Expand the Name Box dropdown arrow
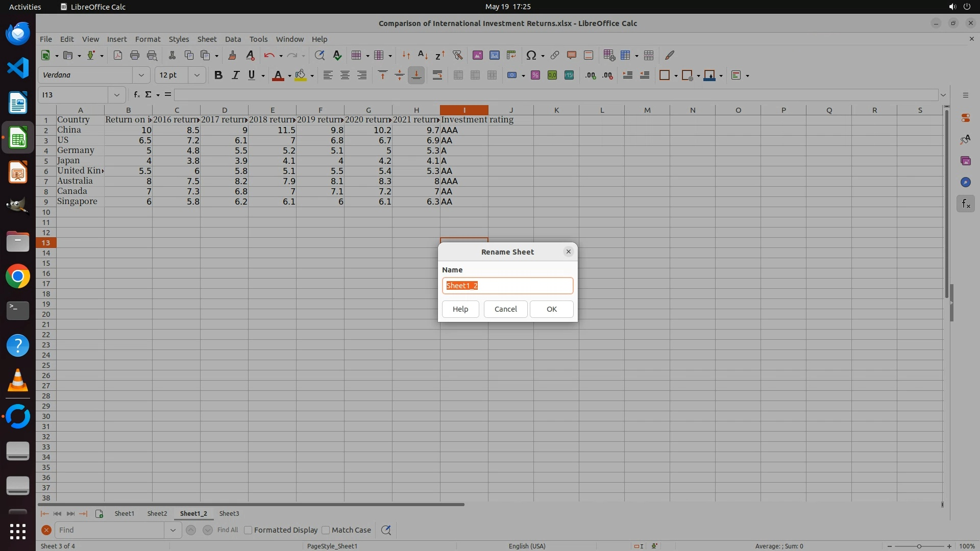Screen dimensions: 980x551 coord(117,95)
